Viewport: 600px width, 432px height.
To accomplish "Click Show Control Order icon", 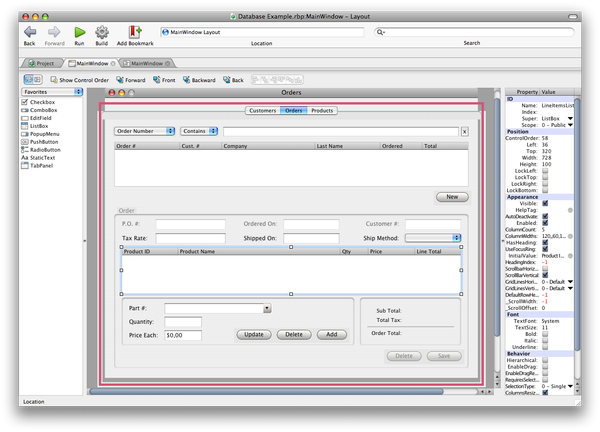I will click(53, 79).
